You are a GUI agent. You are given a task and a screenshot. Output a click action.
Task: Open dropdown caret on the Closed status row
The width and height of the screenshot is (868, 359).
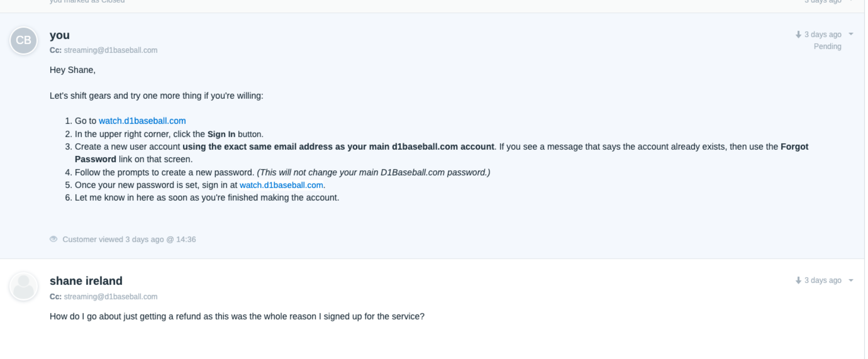coord(851,1)
